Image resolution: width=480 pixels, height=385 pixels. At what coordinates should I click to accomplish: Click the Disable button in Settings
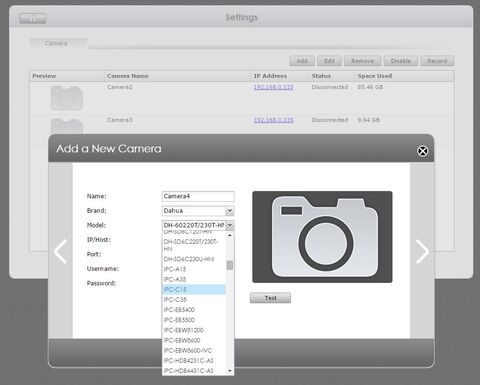[x=401, y=61]
